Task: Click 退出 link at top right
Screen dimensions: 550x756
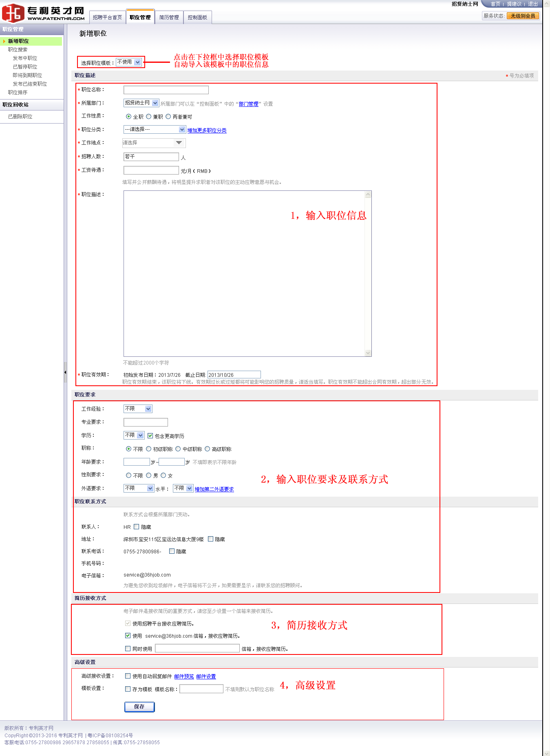Action: pos(532,4)
